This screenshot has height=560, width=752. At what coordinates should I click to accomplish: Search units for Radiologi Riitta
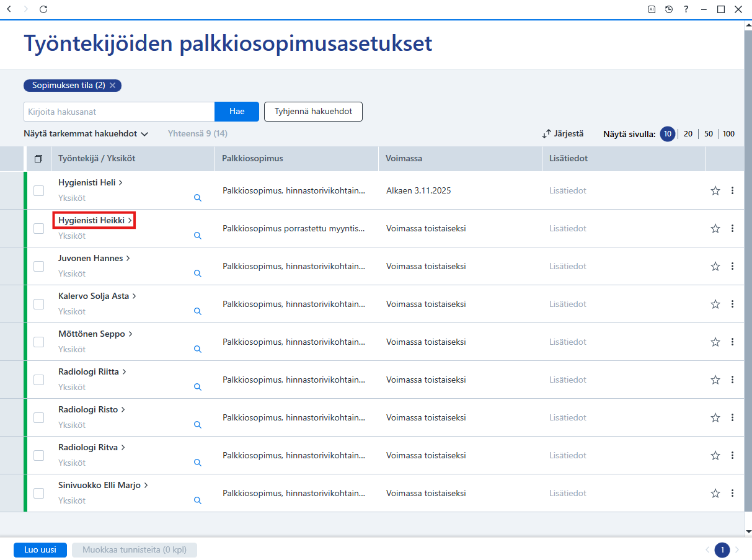pyautogui.click(x=198, y=387)
